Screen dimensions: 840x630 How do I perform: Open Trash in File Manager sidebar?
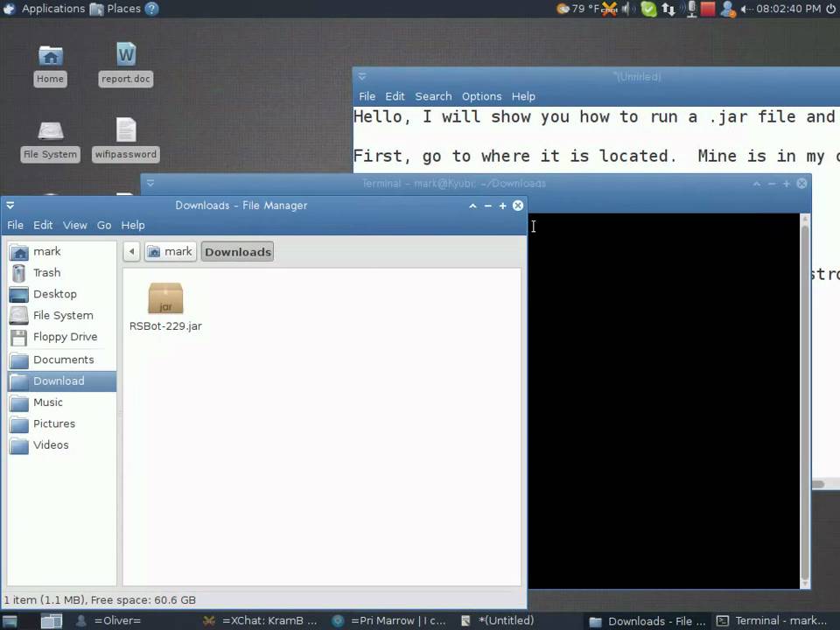point(61,273)
